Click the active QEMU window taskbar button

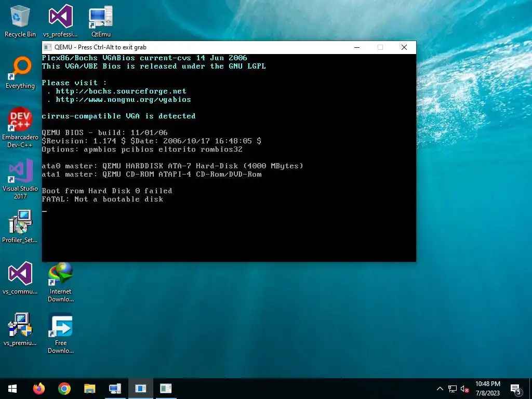pyautogui.click(x=140, y=389)
